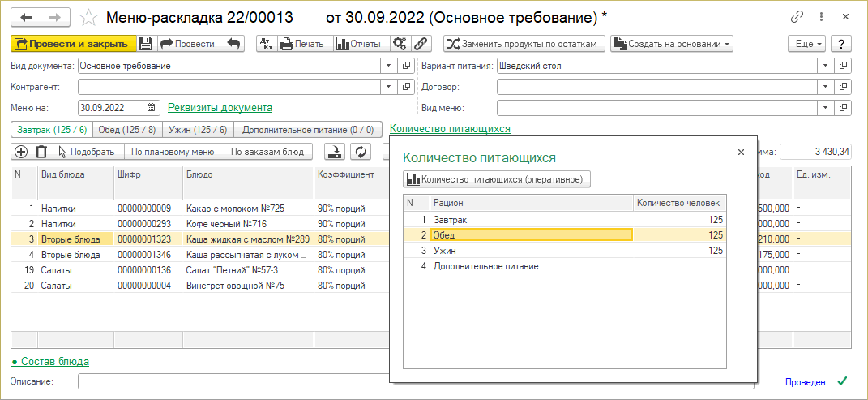The width and height of the screenshot is (868, 400).
Task: Select the Завтрак row in popup
Action: click(565, 220)
